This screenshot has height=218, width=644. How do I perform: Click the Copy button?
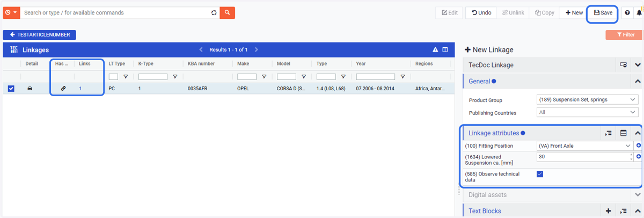tap(544, 12)
